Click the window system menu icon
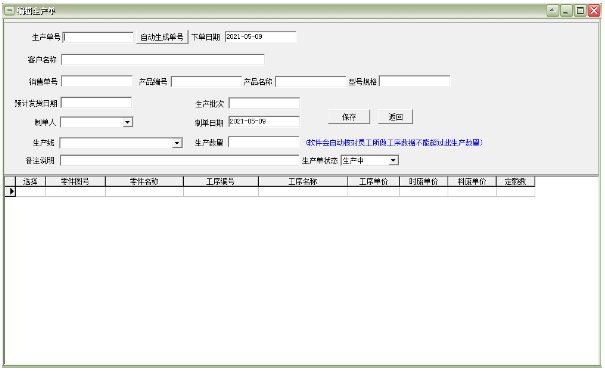605x371 pixels. pyautogui.click(x=10, y=11)
